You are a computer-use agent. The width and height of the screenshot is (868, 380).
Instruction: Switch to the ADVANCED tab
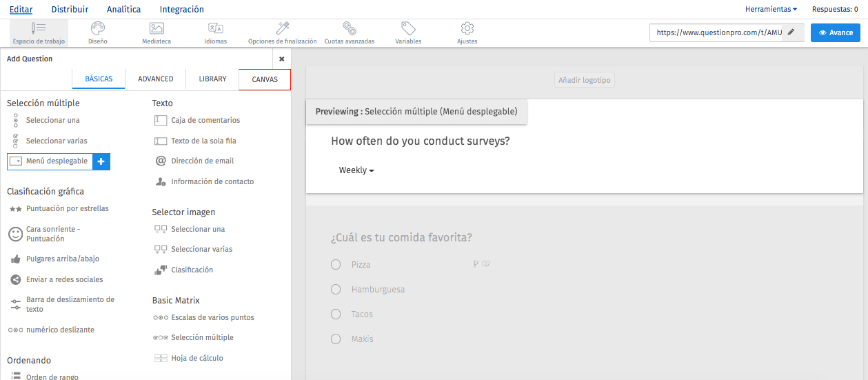pos(155,79)
